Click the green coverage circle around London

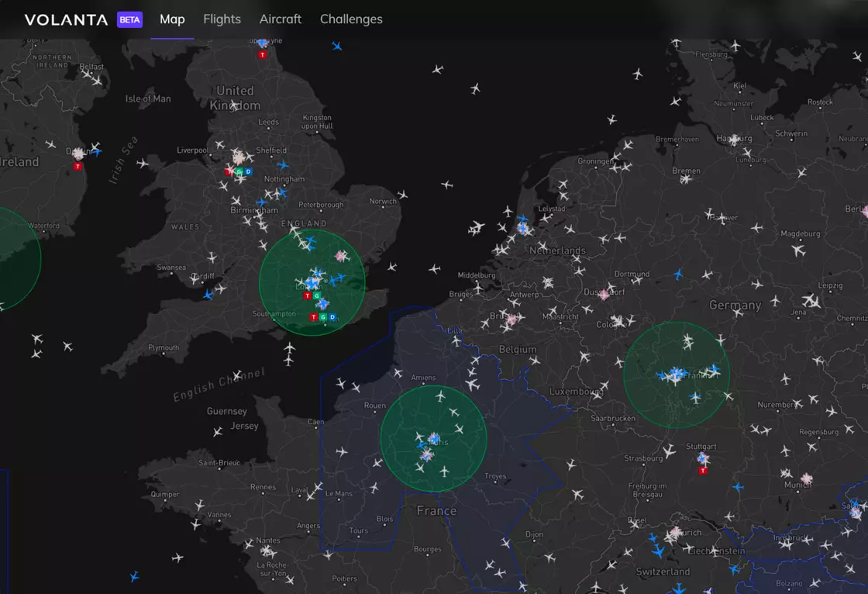(312, 282)
